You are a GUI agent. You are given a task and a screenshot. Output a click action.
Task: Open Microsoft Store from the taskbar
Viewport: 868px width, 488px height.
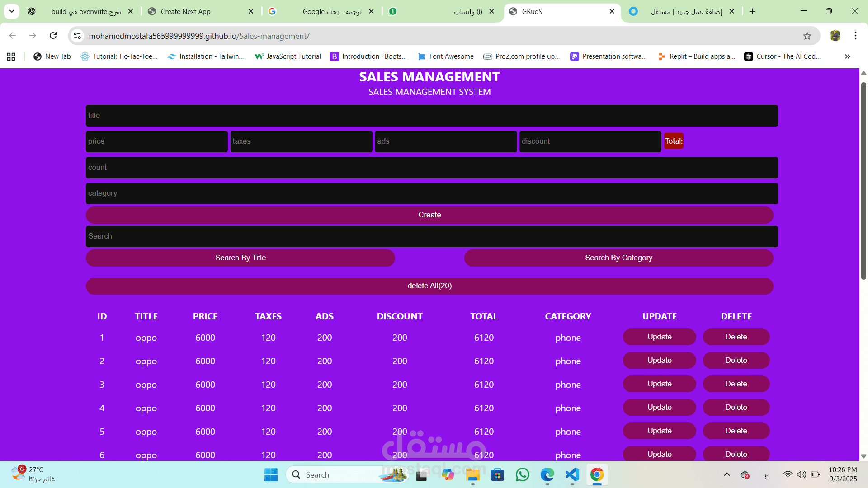tap(497, 475)
